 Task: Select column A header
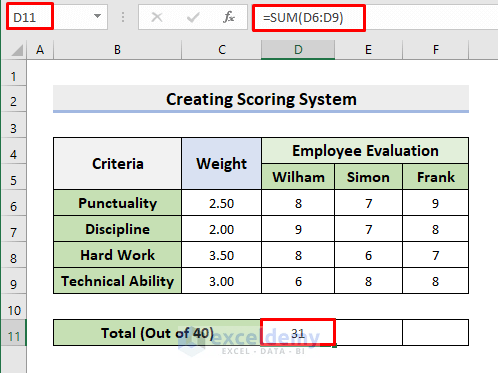(40, 50)
